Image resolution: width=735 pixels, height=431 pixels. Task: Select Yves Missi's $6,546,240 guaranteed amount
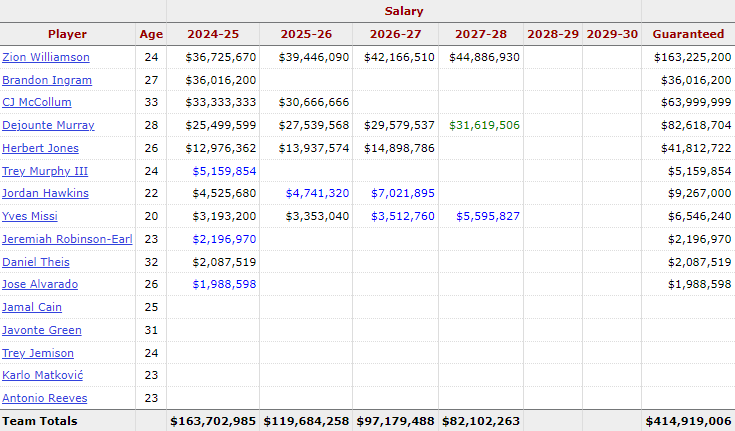coord(699,216)
